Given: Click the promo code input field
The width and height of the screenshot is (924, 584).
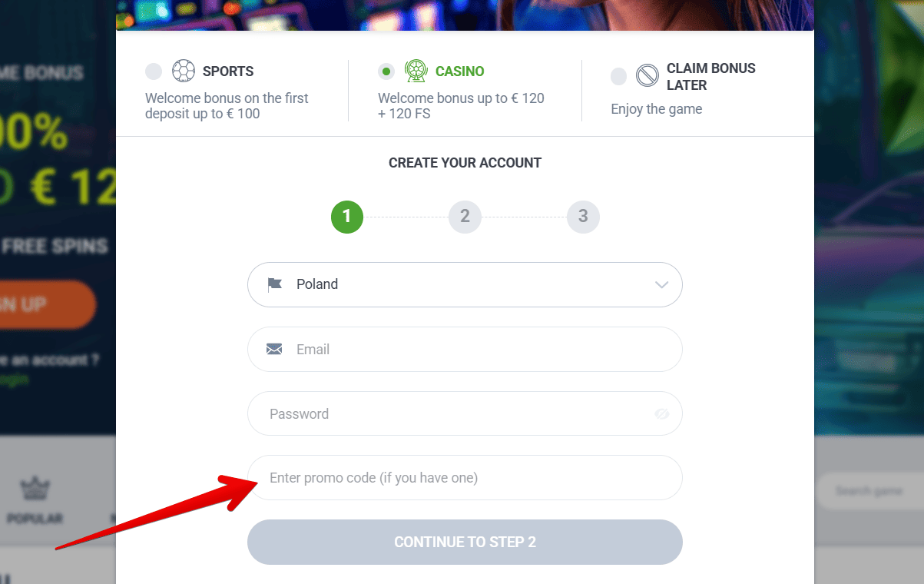Looking at the screenshot, I should [465, 477].
